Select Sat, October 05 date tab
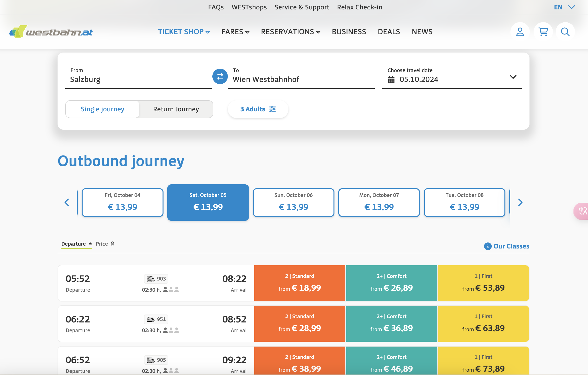Viewport: 588px width, 375px height. tap(208, 202)
